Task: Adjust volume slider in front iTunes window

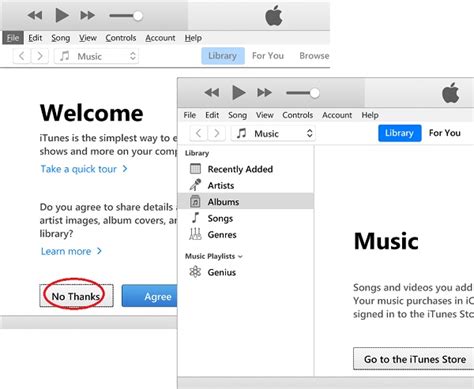Action: tap(303, 93)
